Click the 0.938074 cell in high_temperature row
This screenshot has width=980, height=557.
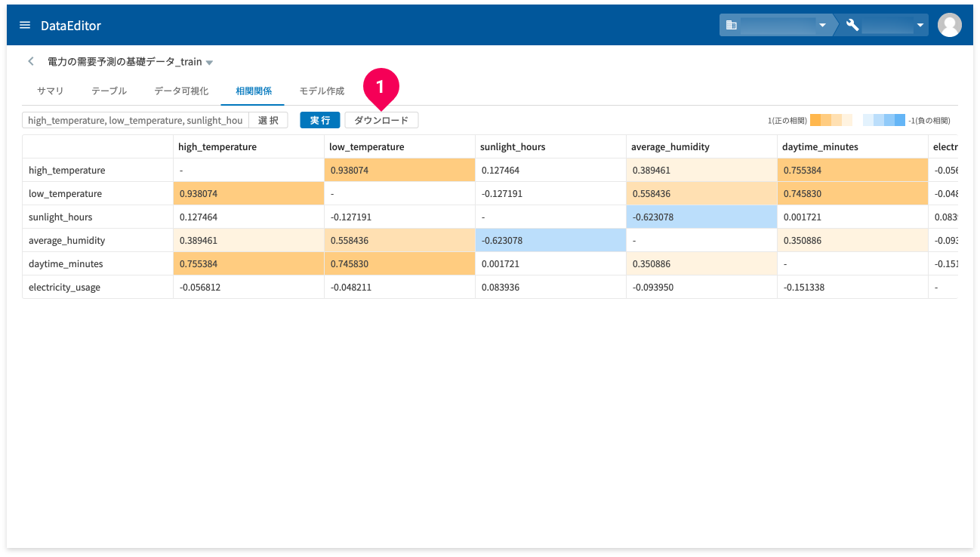point(399,170)
